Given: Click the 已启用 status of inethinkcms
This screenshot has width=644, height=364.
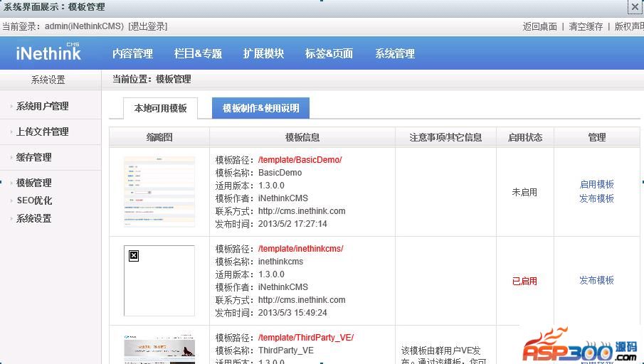Looking at the screenshot, I should tap(524, 281).
